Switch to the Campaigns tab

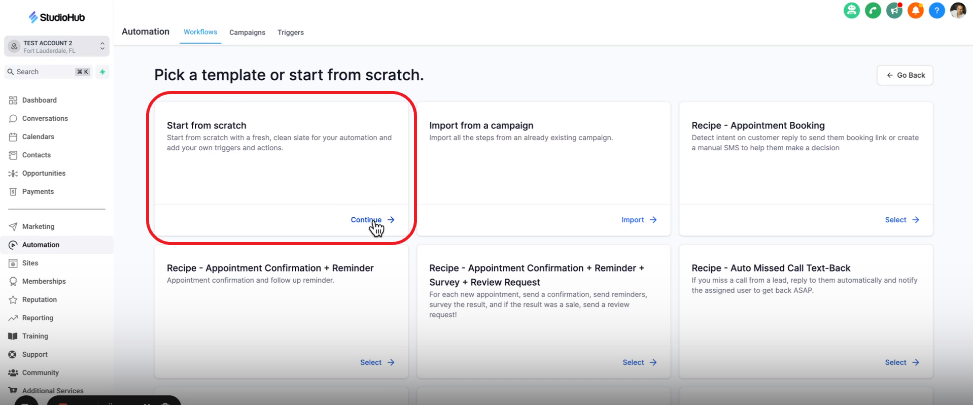tap(247, 32)
